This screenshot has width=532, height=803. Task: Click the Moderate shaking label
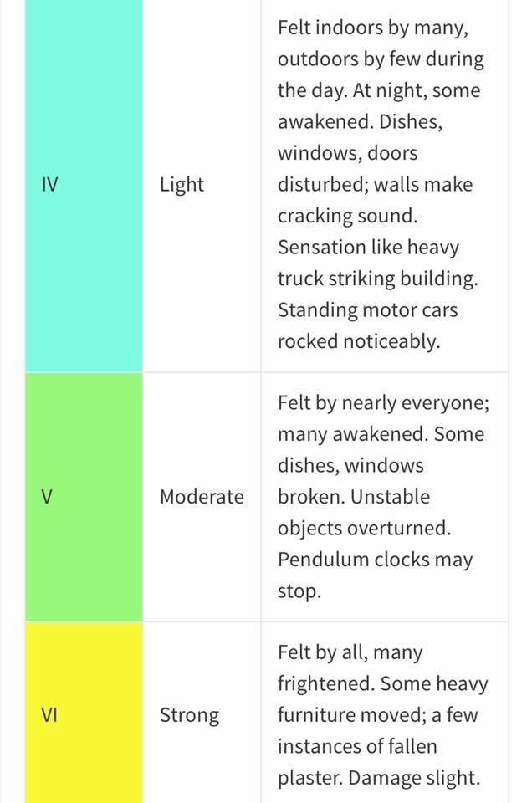pyautogui.click(x=202, y=497)
